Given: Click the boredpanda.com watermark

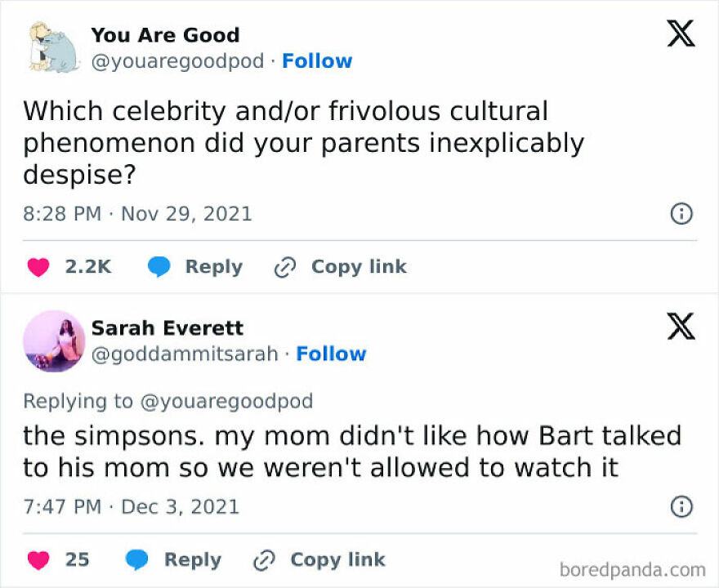Looking at the screenshot, I should point(636,566).
